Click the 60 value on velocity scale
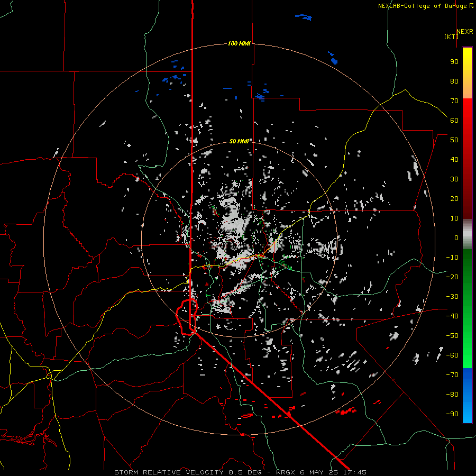This screenshot has width=476, height=476. tap(454, 120)
